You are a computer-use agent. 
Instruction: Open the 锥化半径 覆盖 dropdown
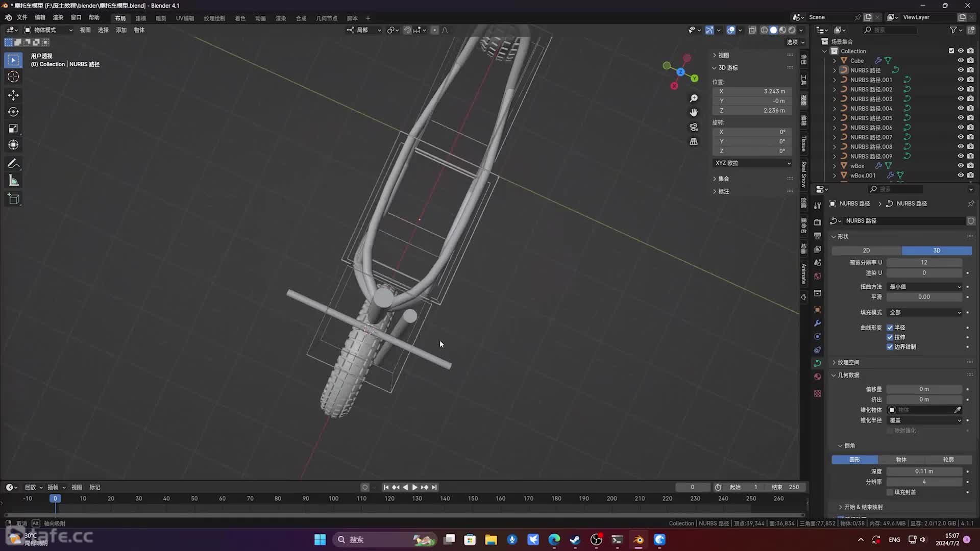(x=925, y=420)
